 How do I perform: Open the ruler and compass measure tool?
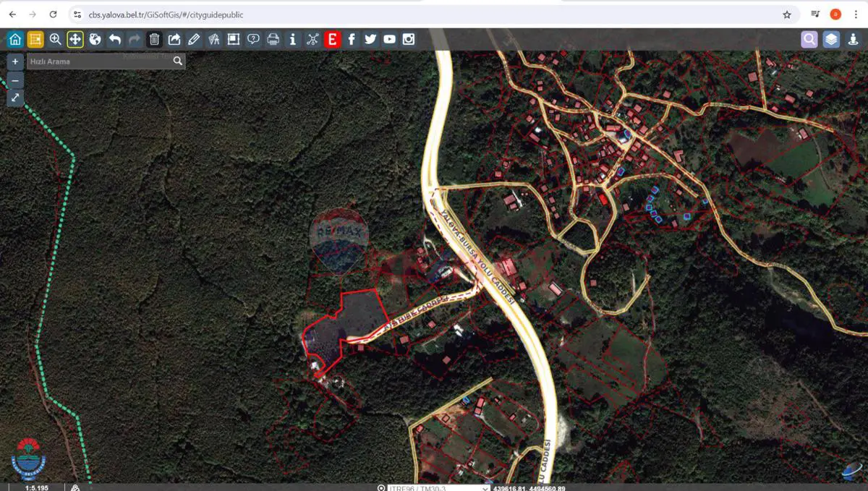point(213,40)
